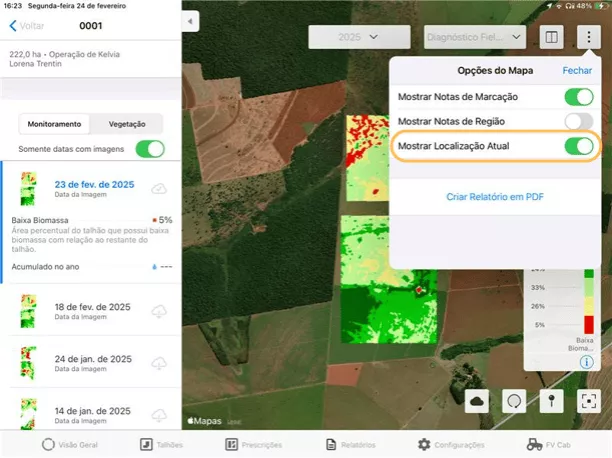Collapse the side panel with arrow button

(x=192, y=21)
